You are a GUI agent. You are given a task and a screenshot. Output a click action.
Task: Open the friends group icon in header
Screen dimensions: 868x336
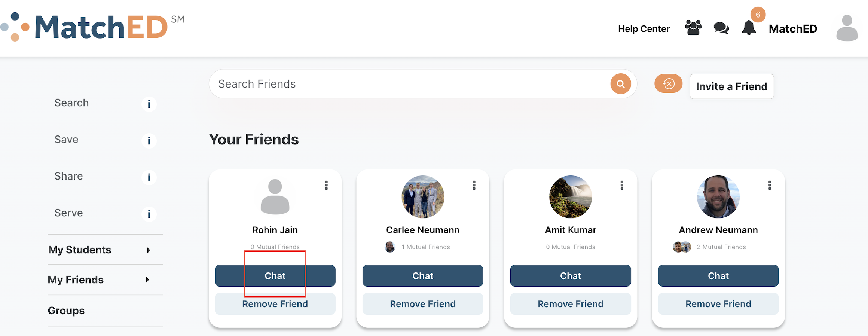point(693,28)
